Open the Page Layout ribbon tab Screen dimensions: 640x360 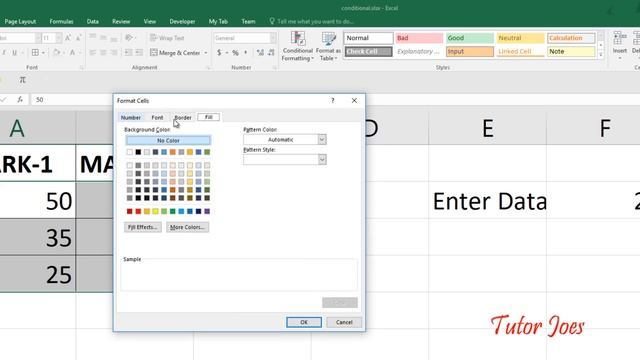click(20, 21)
